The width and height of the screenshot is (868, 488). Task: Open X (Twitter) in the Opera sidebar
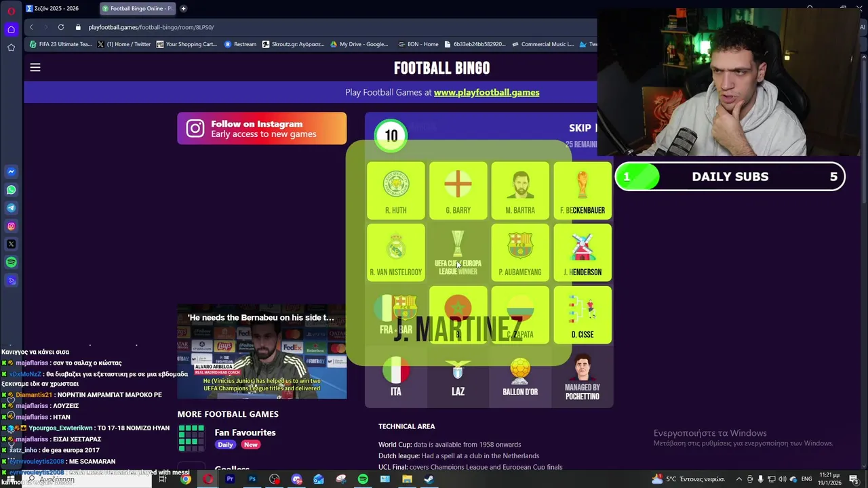click(11, 244)
